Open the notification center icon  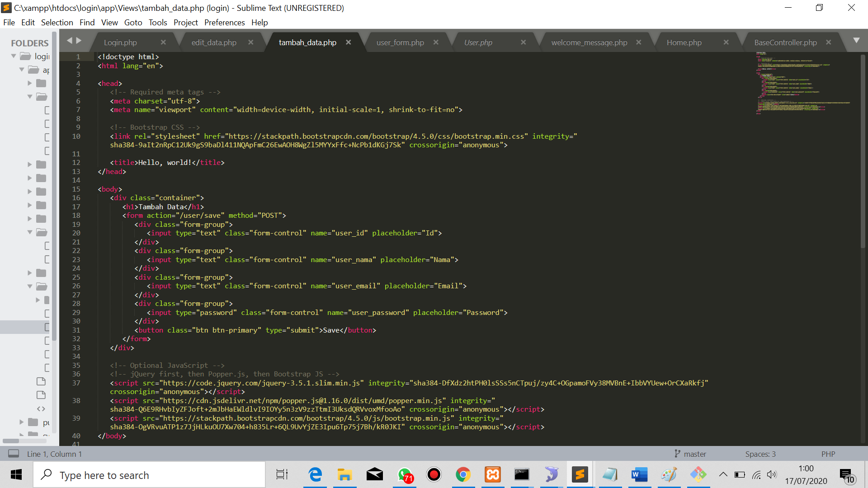coord(847,475)
